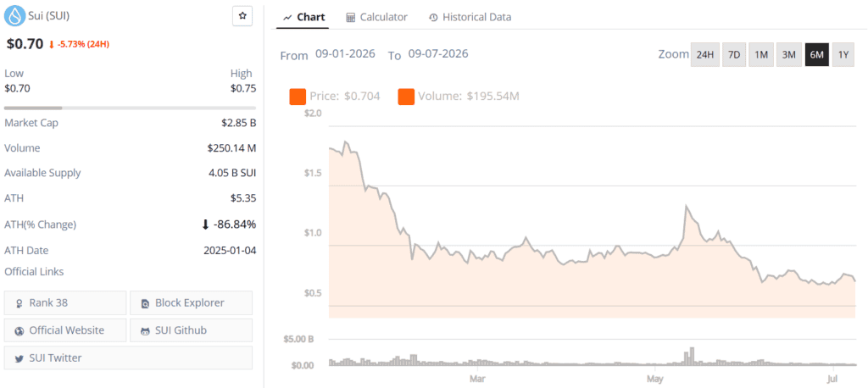Click the Official Links heading

coord(34,272)
